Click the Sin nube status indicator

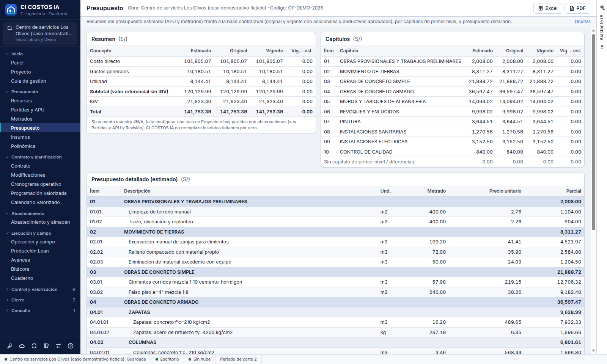(x=200, y=359)
